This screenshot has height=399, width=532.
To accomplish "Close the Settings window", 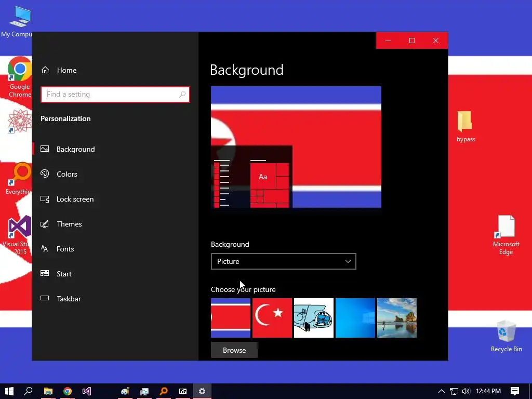I will pyautogui.click(x=436, y=41).
